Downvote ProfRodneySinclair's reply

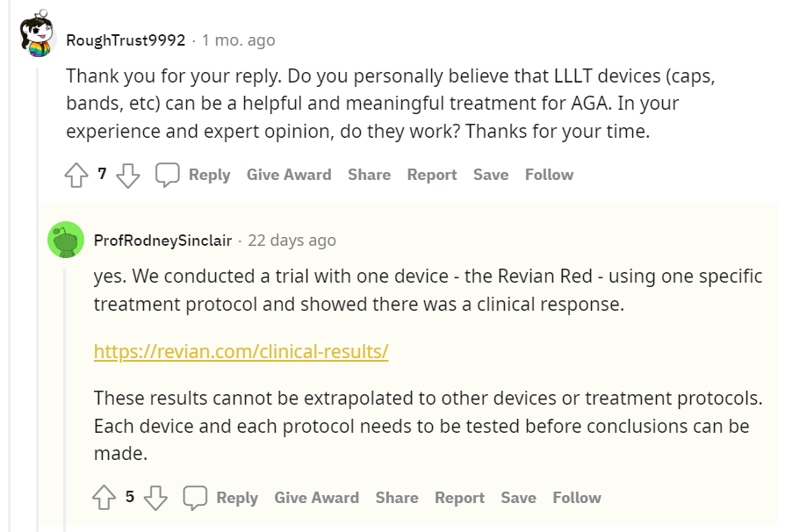pos(155,498)
